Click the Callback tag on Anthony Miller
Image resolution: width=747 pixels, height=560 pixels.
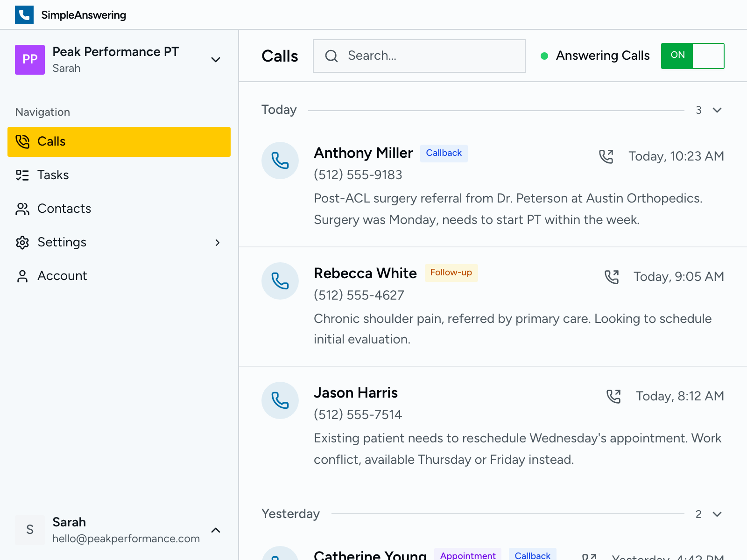pos(444,153)
